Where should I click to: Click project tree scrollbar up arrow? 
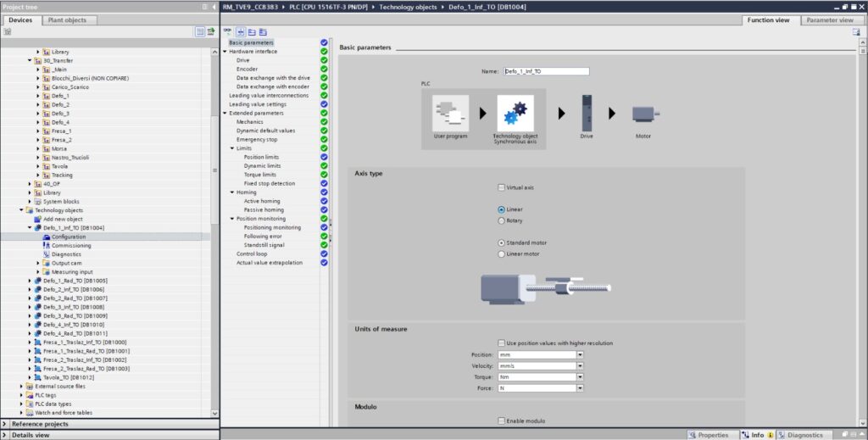click(x=214, y=52)
